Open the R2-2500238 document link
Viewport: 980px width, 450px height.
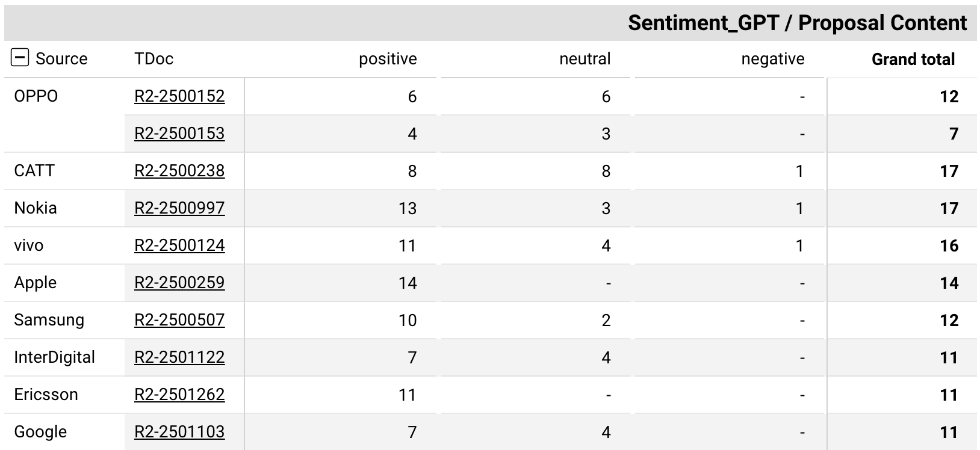(179, 171)
